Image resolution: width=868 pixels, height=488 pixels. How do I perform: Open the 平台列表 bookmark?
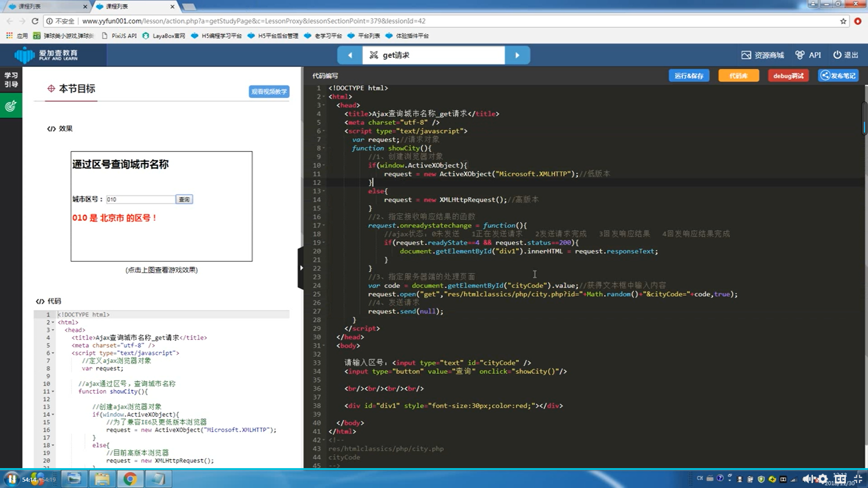point(364,36)
